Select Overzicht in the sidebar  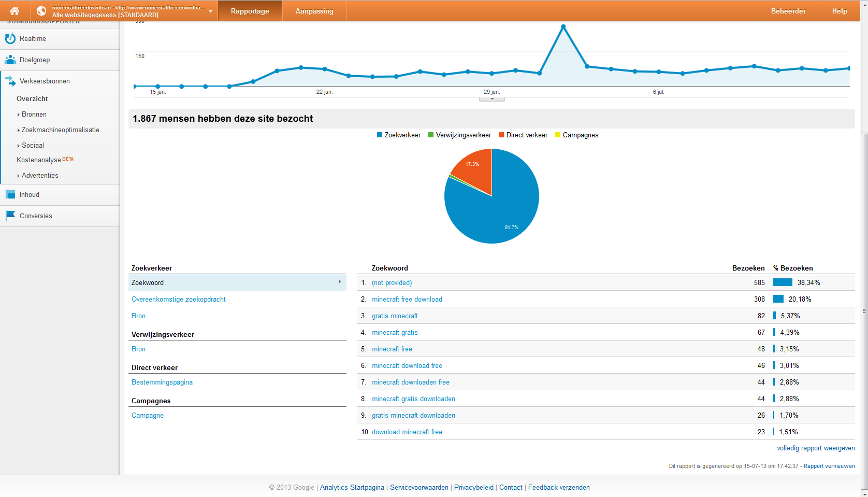pyautogui.click(x=32, y=98)
